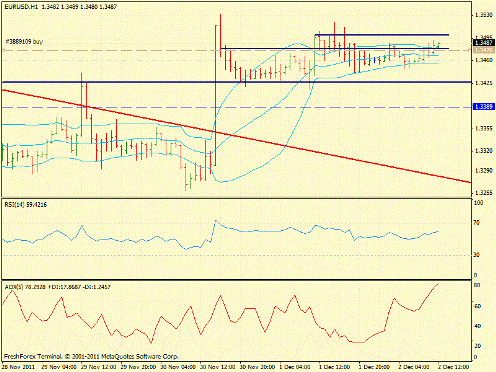The width and height of the screenshot is (496, 372).
Task: Select the #3889109 buy order label
Action: (x=24, y=41)
